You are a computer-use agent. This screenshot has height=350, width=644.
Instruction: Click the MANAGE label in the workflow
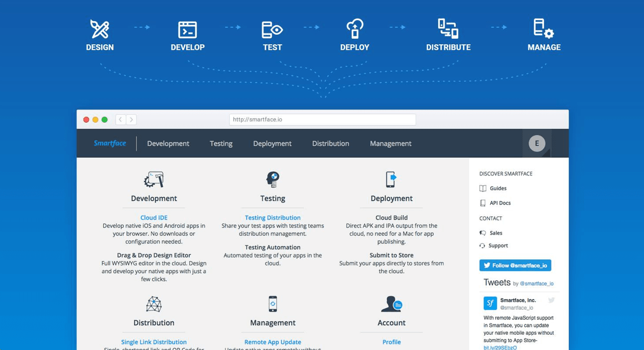pos(544,47)
